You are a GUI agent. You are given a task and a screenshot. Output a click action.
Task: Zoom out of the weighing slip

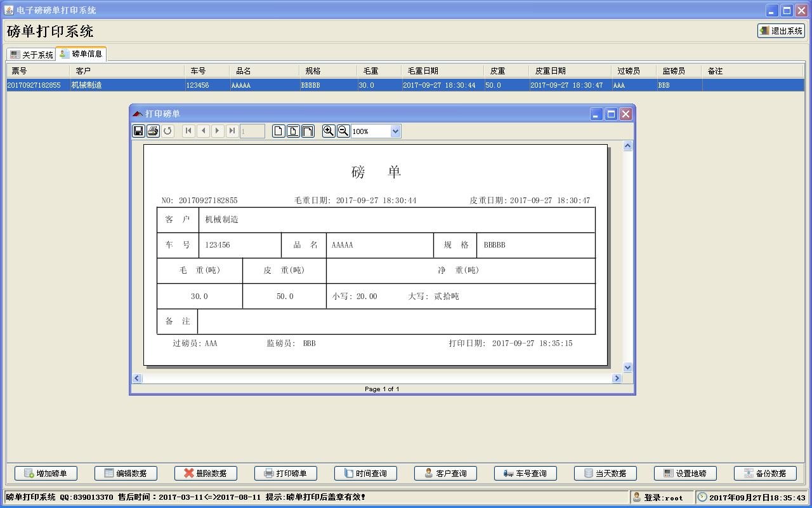click(x=343, y=131)
